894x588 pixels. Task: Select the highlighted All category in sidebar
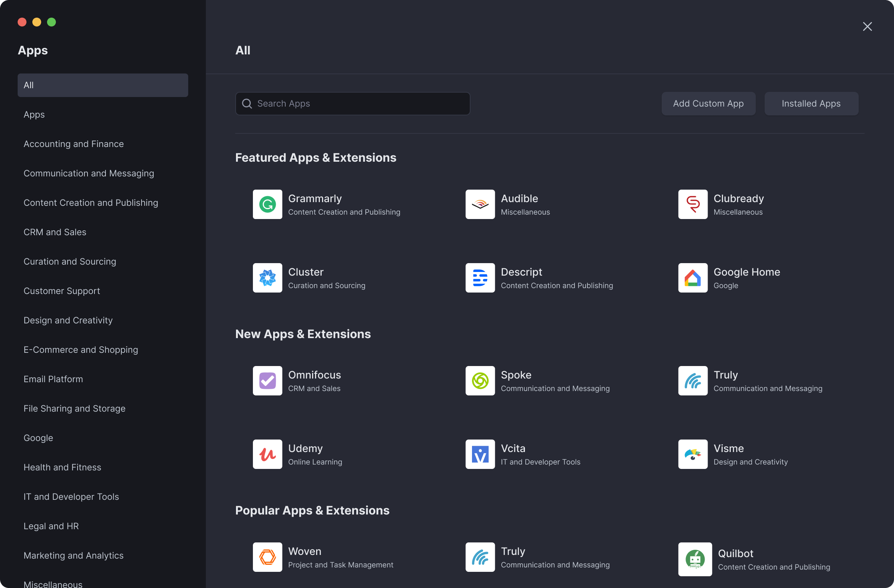(x=103, y=85)
